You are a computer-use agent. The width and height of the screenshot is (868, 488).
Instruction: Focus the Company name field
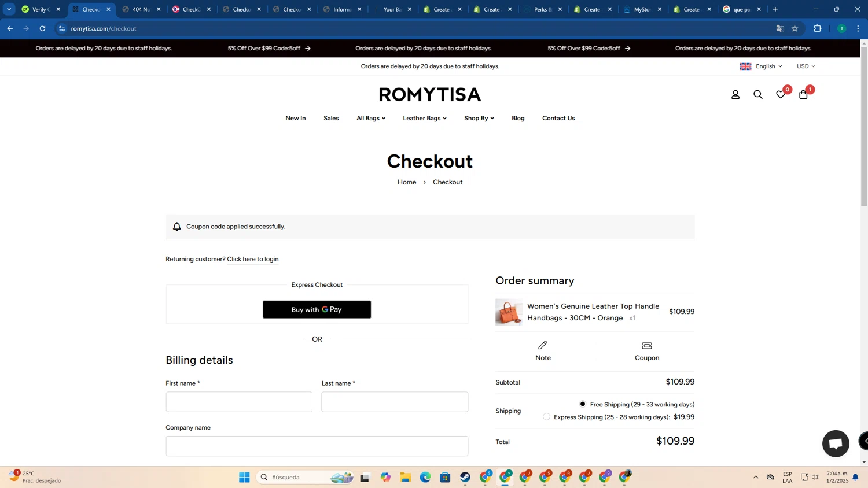317,446
